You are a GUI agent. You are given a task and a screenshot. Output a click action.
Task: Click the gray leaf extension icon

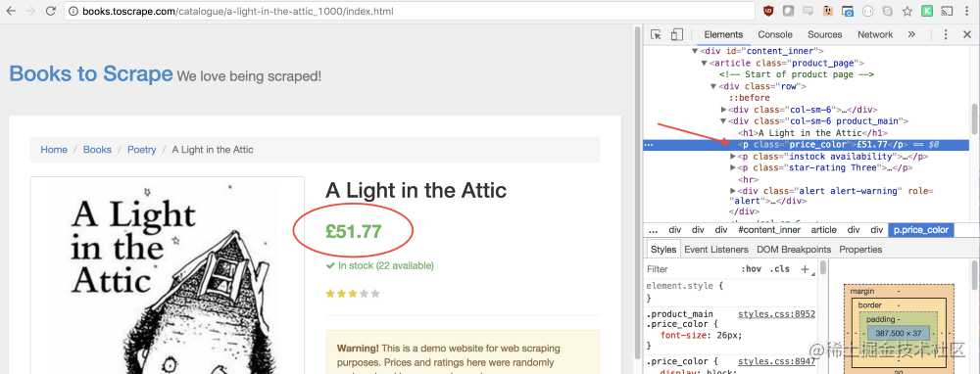789,11
